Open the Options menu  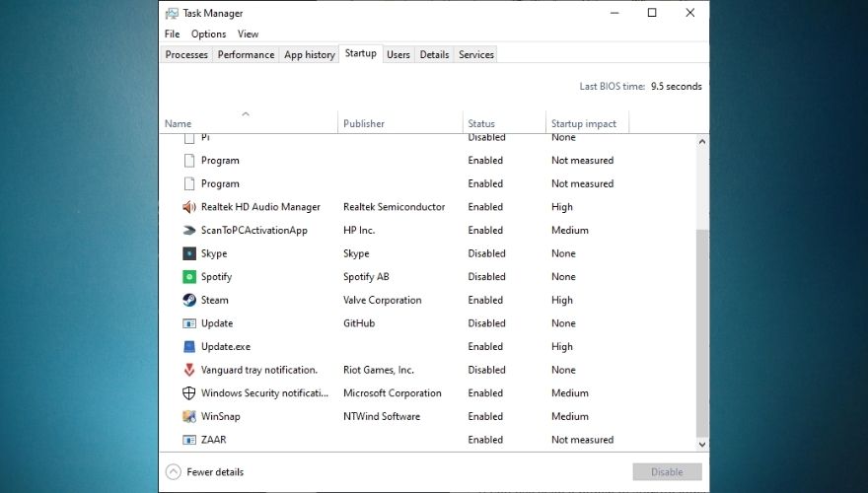pyautogui.click(x=209, y=34)
